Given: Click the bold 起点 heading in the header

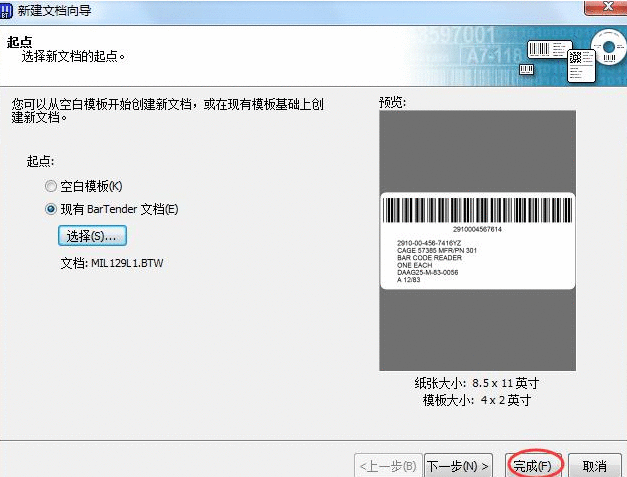Looking at the screenshot, I should pyautogui.click(x=20, y=42).
